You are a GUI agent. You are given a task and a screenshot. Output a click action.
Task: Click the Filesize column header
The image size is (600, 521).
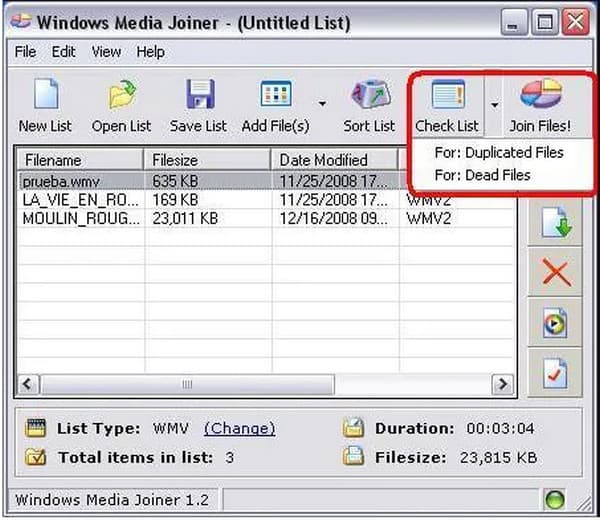207,160
